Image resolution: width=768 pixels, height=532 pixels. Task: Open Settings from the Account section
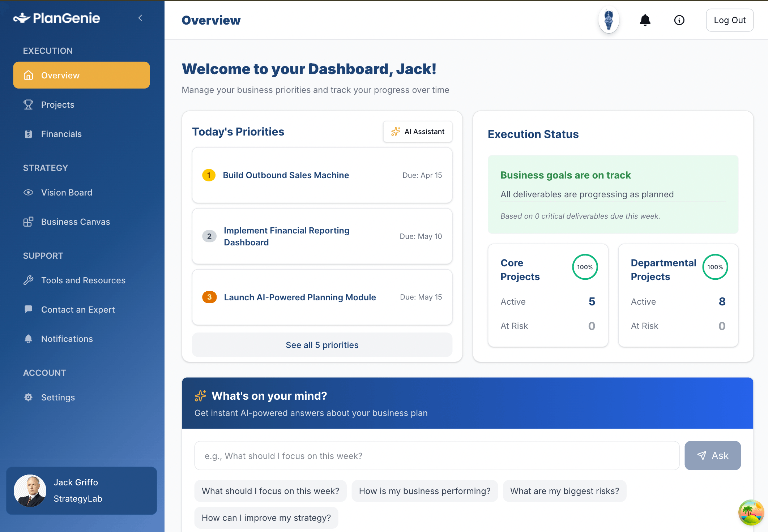tap(58, 397)
